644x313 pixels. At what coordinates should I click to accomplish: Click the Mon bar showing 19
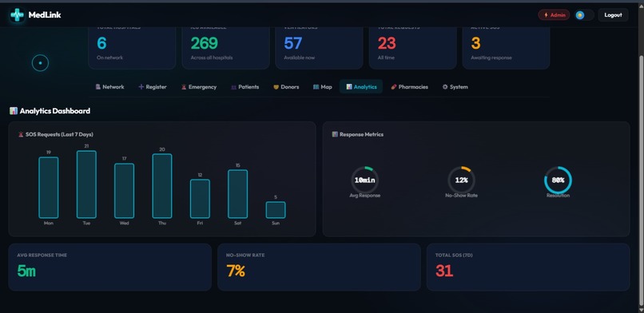(x=49, y=188)
